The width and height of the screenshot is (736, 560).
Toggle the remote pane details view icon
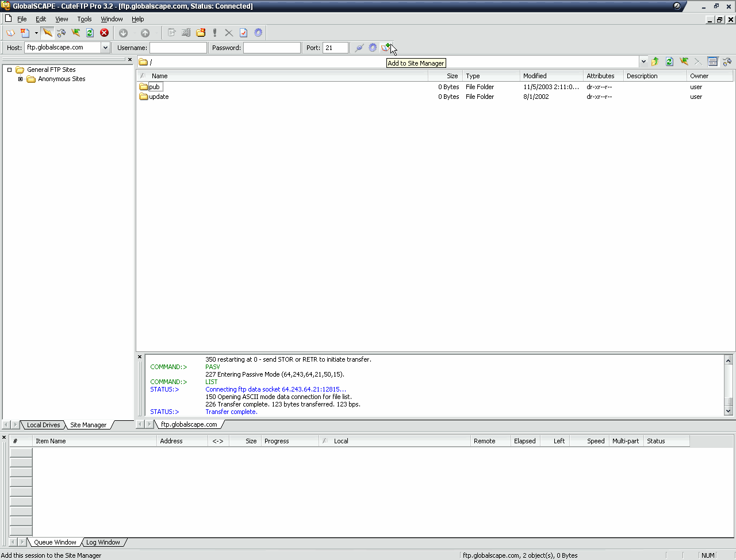(713, 62)
